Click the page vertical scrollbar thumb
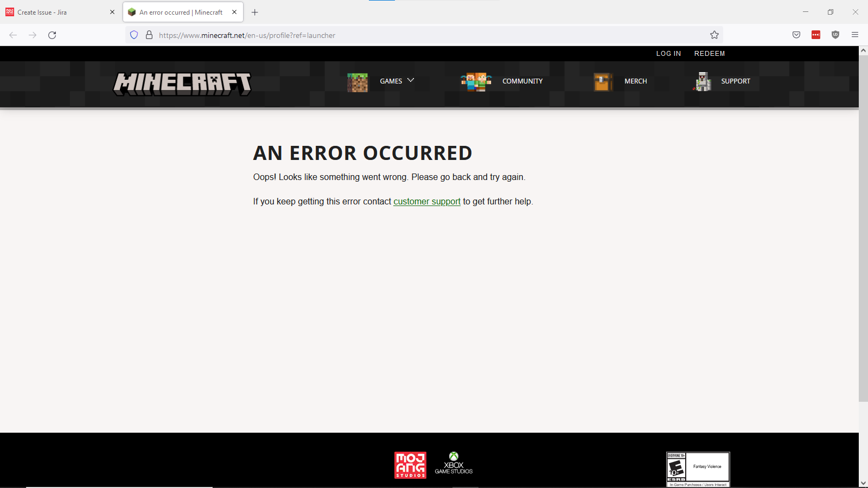Viewport: 868px width, 488px height. point(863,228)
